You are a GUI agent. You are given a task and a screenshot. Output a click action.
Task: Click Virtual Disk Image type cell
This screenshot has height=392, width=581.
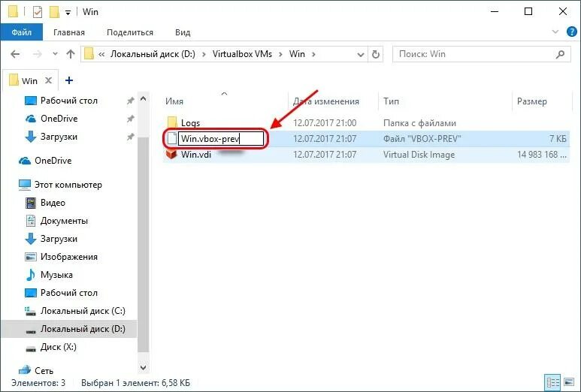(419, 155)
